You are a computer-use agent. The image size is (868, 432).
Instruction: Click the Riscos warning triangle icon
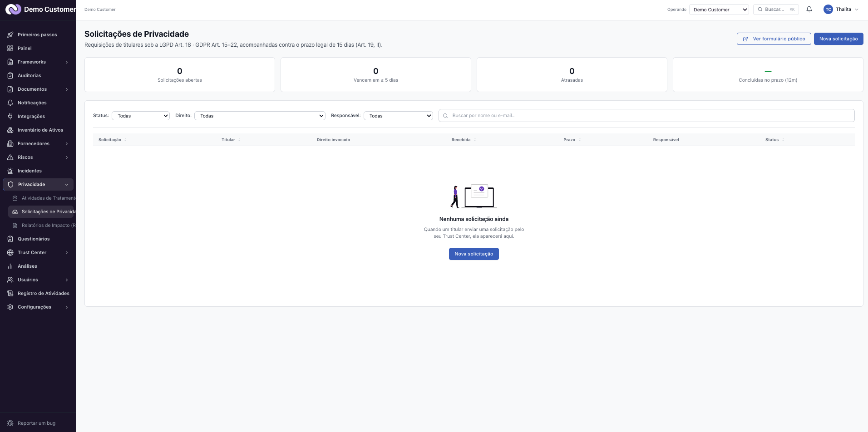(10, 157)
